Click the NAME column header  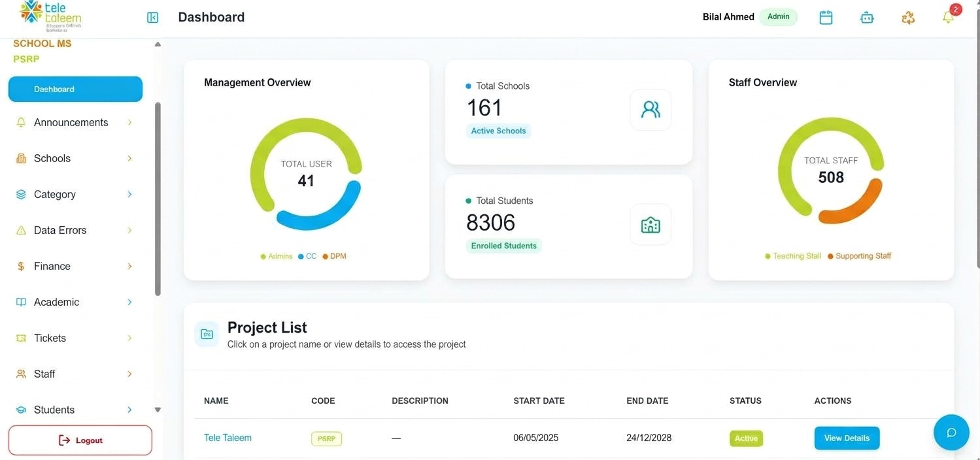coord(216,401)
